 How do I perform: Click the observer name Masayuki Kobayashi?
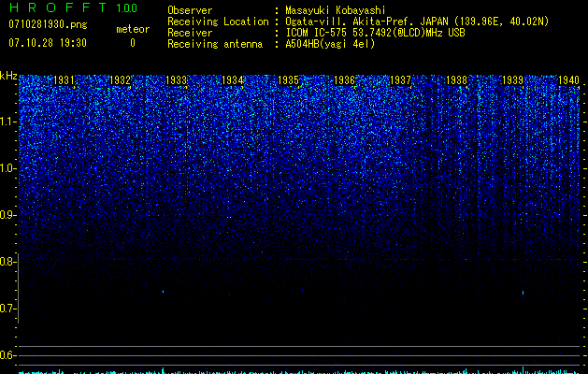coord(336,10)
